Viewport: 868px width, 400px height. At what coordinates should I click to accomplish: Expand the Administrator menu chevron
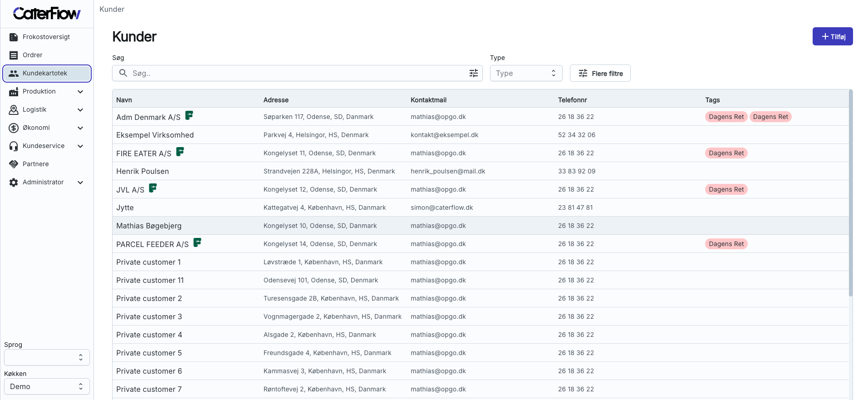tap(80, 182)
